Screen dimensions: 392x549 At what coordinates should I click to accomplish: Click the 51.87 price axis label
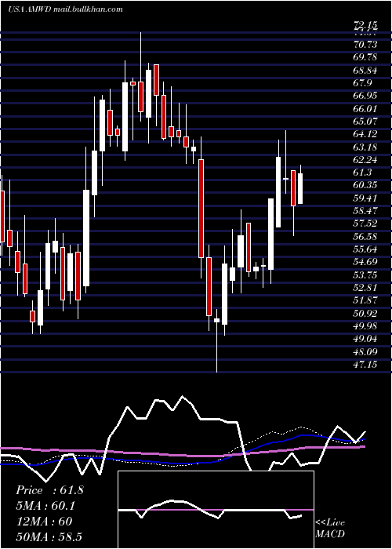pyautogui.click(x=365, y=300)
